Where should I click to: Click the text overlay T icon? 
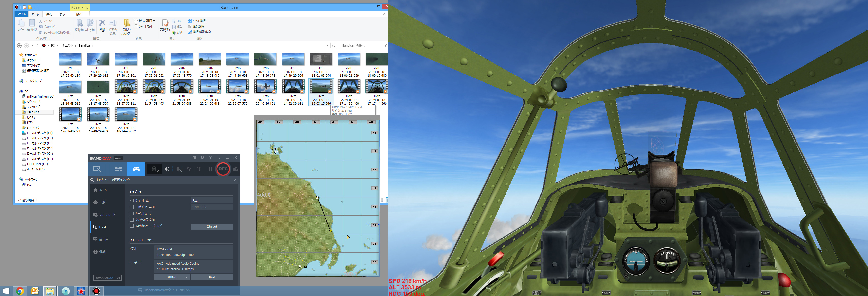point(199,169)
